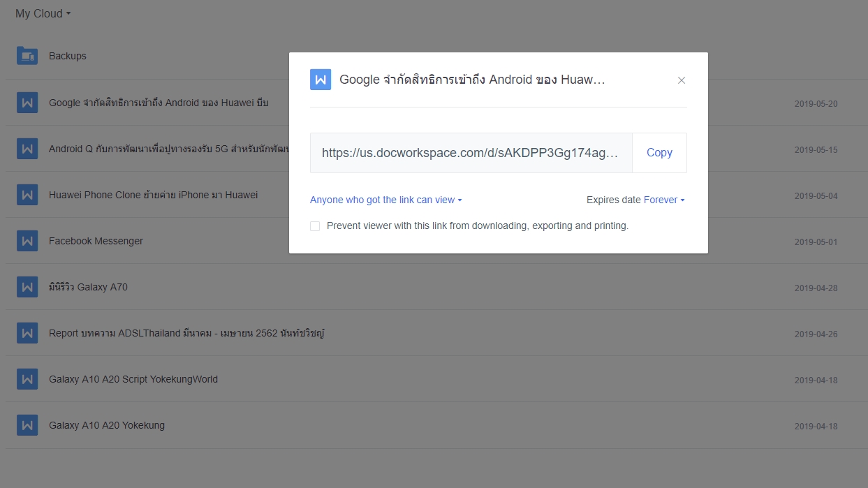Click the Copy link button
The width and height of the screenshot is (868, 488).
659,153
